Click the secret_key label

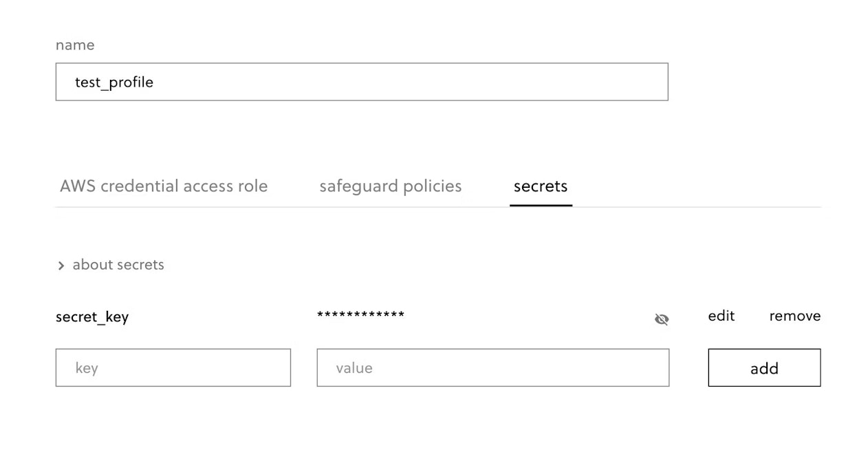[92, 317]
